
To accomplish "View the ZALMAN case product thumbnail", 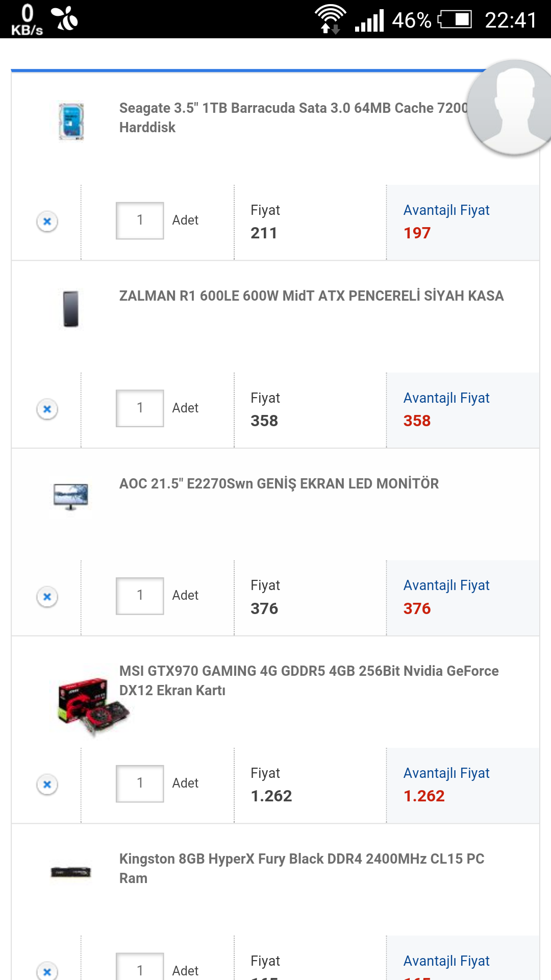I will click(x=71, y=309).
